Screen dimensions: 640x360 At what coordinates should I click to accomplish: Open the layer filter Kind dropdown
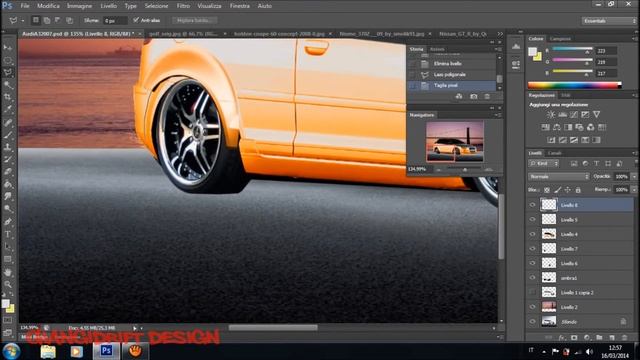point(544,164)
